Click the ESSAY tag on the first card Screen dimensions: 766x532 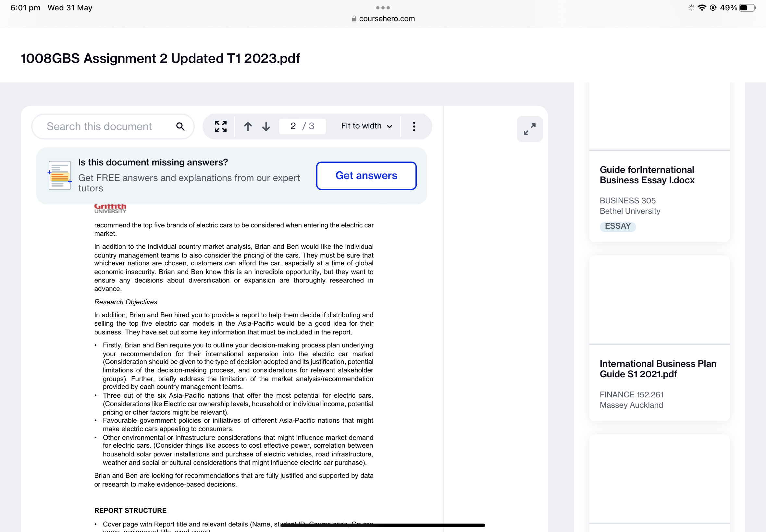click(x=617, y=226)
